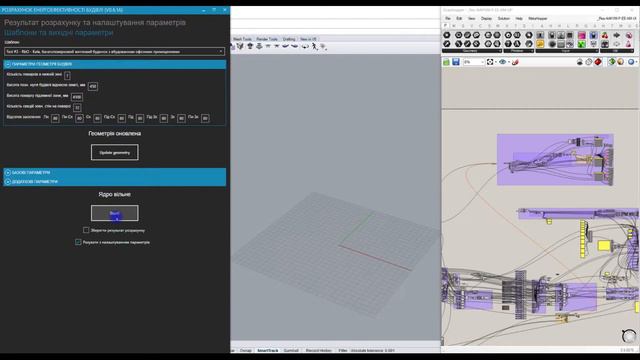Toggle SmartTrack in Rhino status bar
The height and width of the screenshot is (360, 640).
(267, 351)
